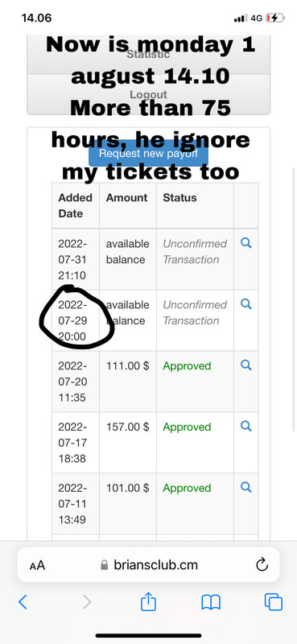The width and height of the screenshot is (297, 644).
Task: Tap the battery indicator in status bar
Action: coord(274,18)
